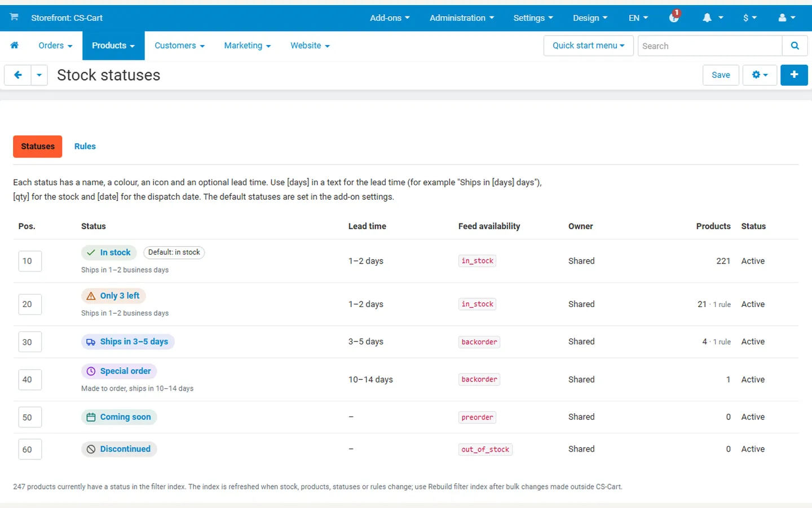
Task: Click the Save button
Action: pos(721,75)
